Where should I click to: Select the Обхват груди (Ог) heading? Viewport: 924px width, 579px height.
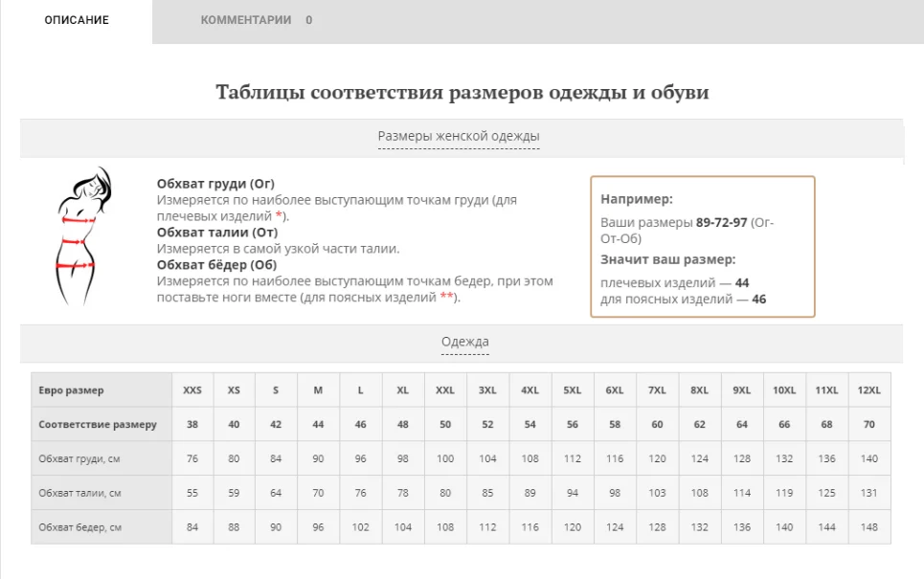pos(215,184)
